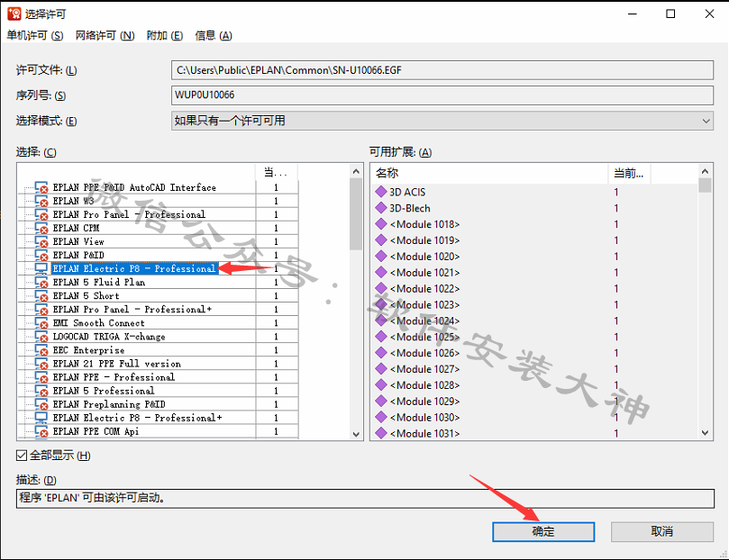The width and height of the screenshot is (729, 560).
Task: Click the icon beside EMI Smooth Connect
Action: (x=41, y=322)
